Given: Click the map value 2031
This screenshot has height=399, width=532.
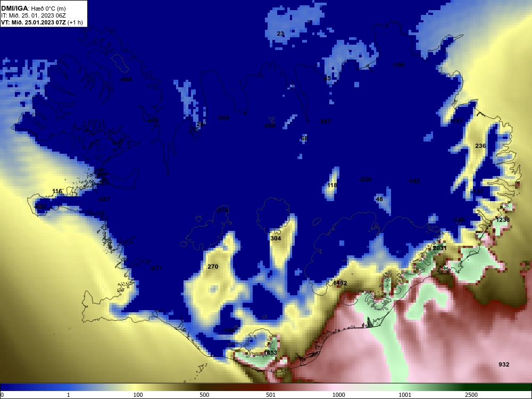Looking at the screenshot, I should coord(440,248).
